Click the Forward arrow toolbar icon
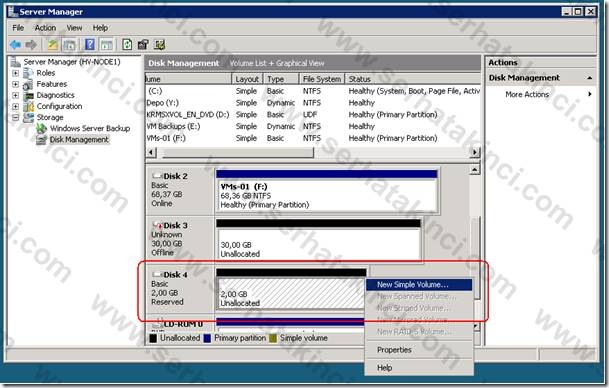Viewport: 609px width, 388px height. tap(31, 45)
